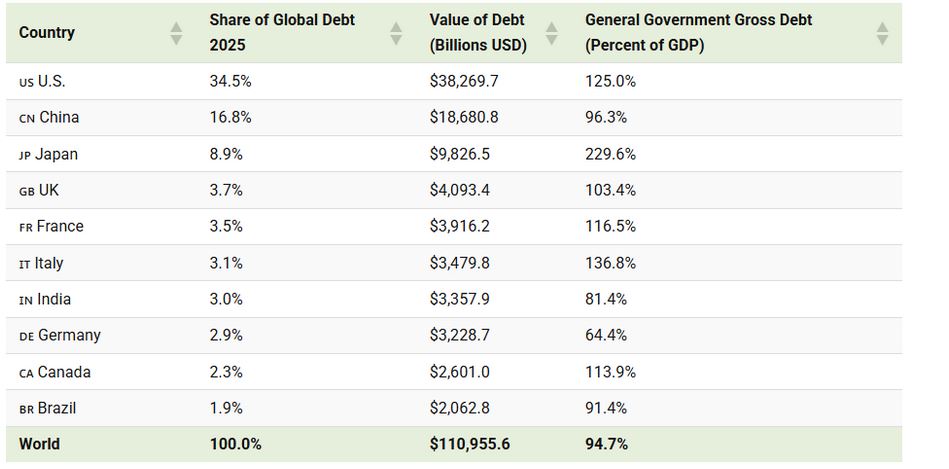The image size is (949, 469).
Task: Sort Country column descending with down arrow
Action: (x=176, y=39)
